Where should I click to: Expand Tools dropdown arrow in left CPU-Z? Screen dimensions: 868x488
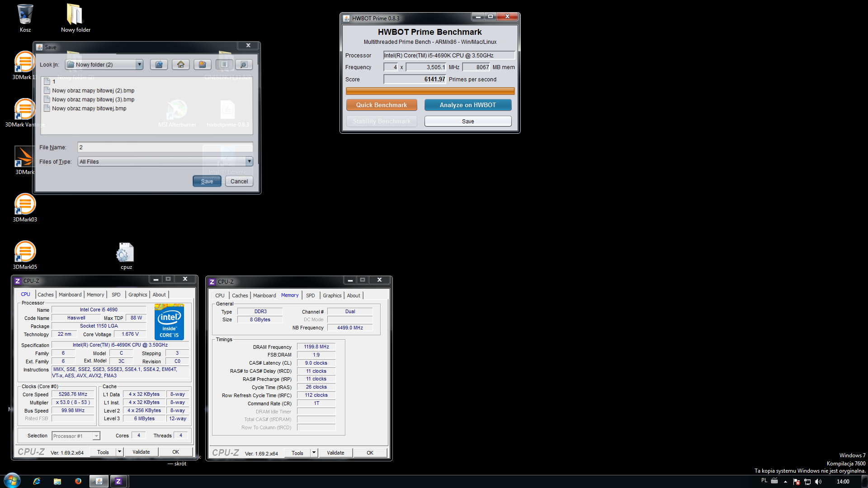[119, 452]
